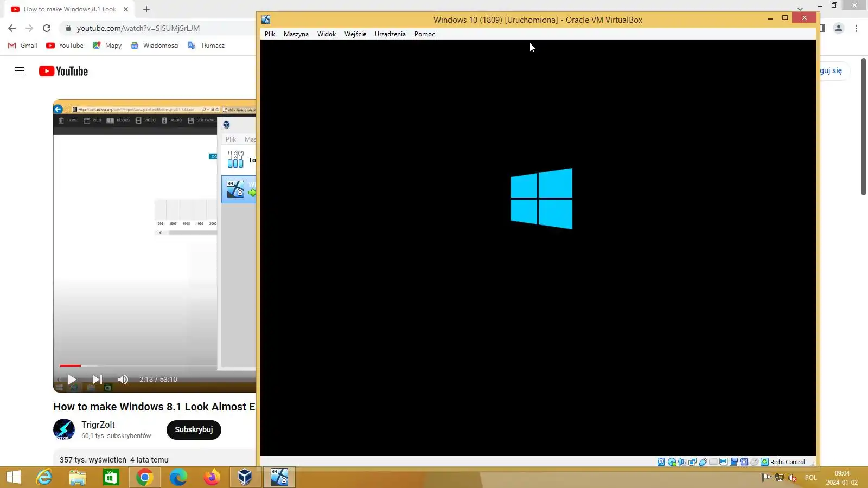Click the VirtualBox title bar system icon
The height and width of the screenshot is (488, 868).
point(266,20)
